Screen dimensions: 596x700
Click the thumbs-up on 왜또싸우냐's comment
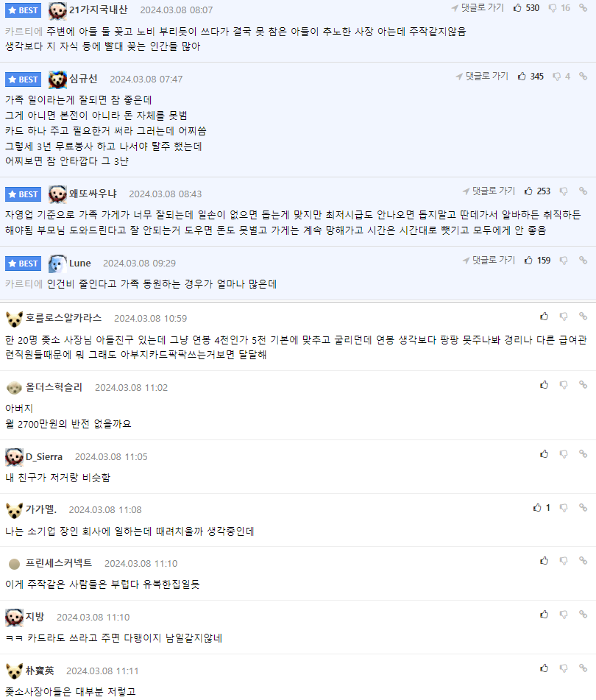[528, 191]
